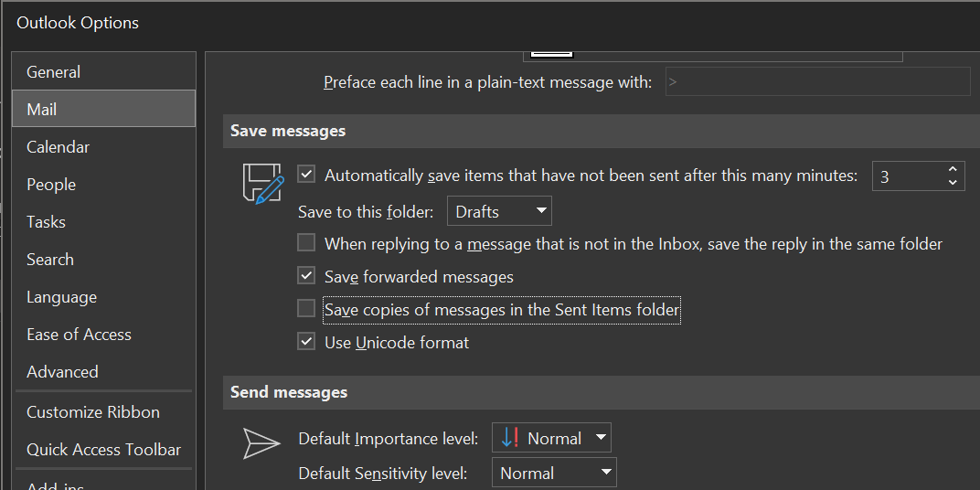Screen dimensions: 980x490
Task: Enable Save copies in Sent Items folder
Action: tap(306, 309)
